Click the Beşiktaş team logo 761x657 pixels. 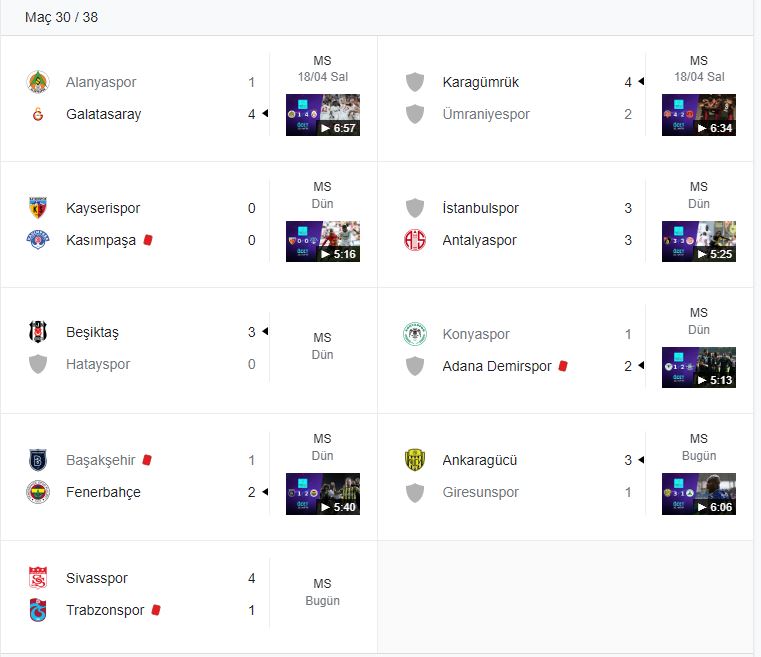[38, 332]
